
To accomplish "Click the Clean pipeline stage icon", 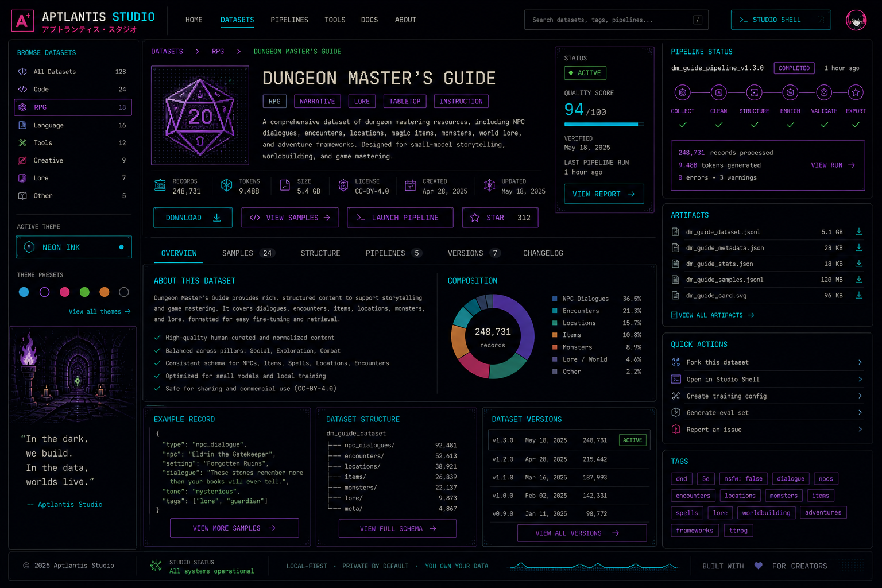I will tap(718, 92).
